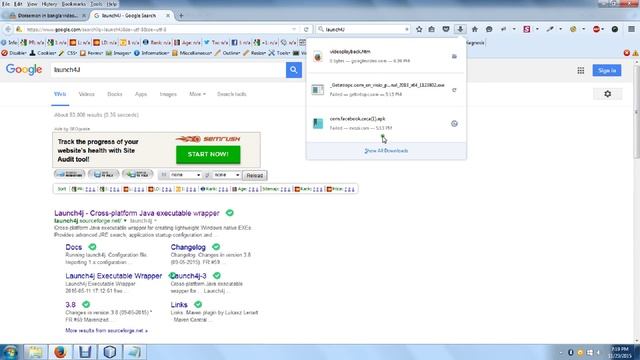Open Google search settings gear
640x360 pixels.
pos(607,94)
